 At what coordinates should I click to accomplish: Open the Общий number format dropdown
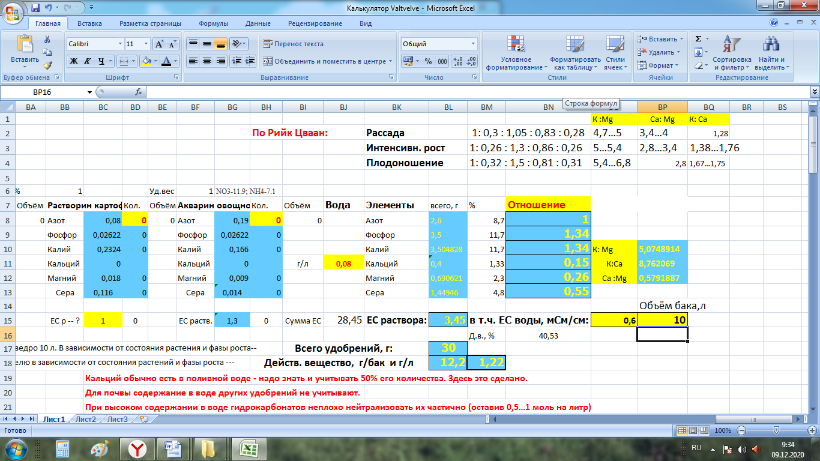473,44
